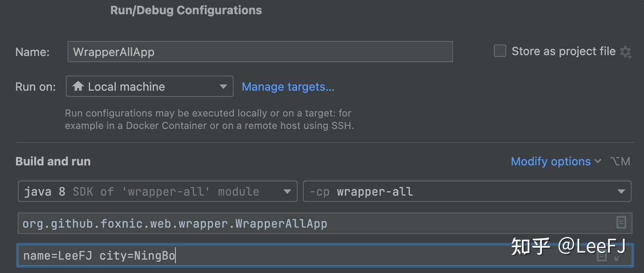Click the Build and run section heading
644x273 pixels.
pyautogui.click(x=53, y=161)
